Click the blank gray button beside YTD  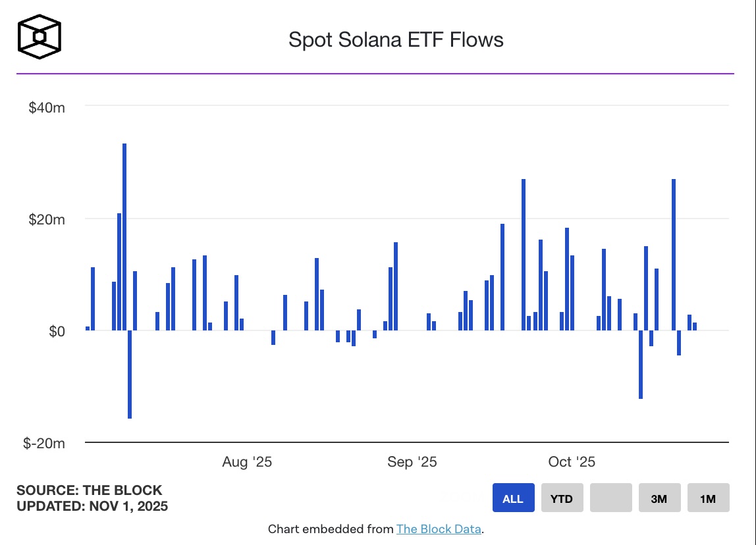click(610, 498)
